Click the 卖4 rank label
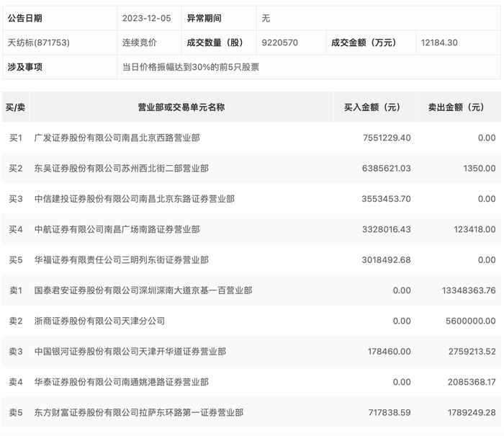This screenshot has width=504, height=436. point(15,382)
